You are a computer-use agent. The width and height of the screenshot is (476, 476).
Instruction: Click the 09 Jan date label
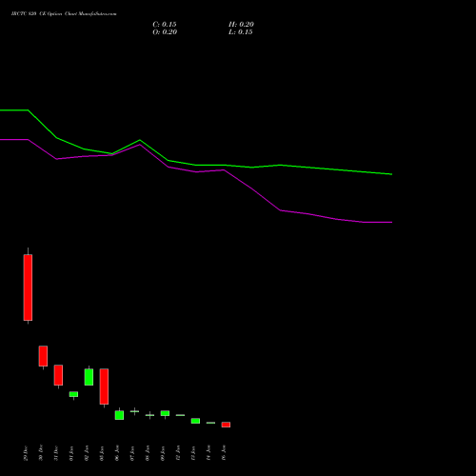[163, 453]
